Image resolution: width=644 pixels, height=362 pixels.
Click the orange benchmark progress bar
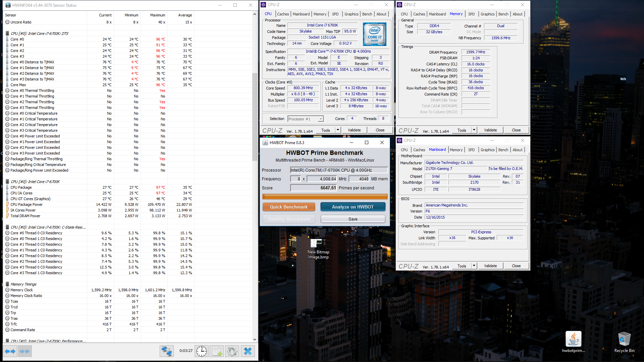pyautogui.click(x=325, y=197)
